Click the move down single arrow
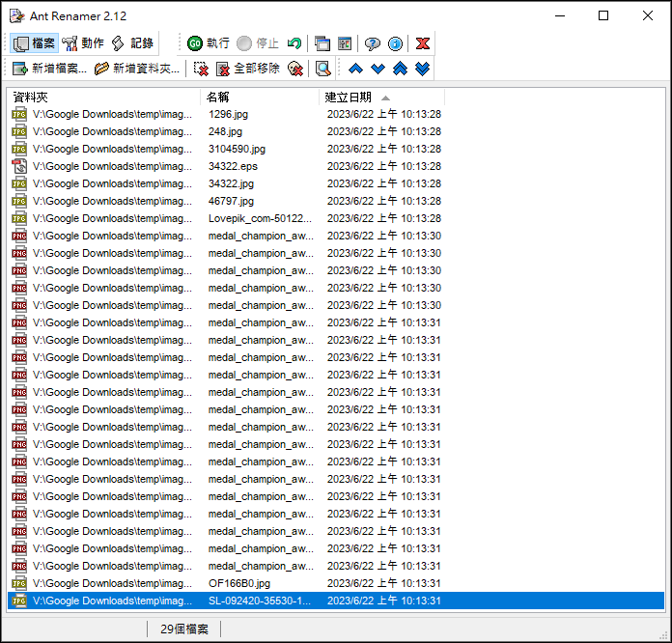The height and width of the screenshot is (643, 672). pyautogui.click(x=378, y=69)
